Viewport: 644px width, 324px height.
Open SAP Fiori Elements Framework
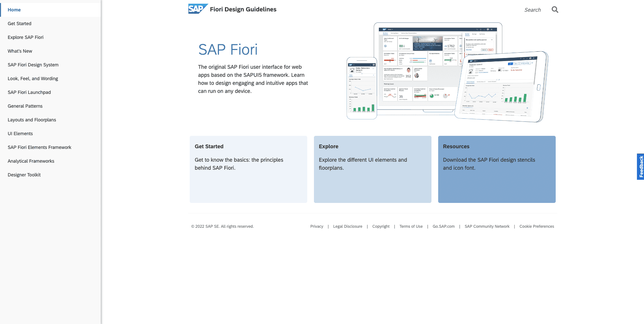[x=50, y=147]
